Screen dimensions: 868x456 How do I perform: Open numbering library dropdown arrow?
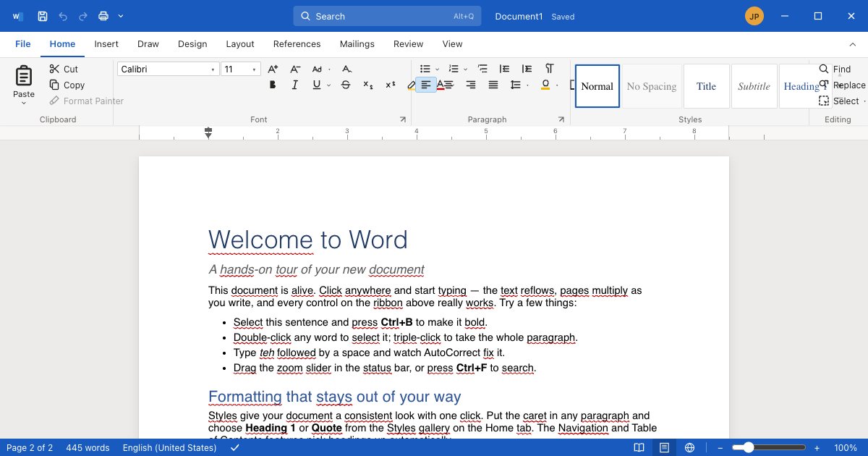[465, 69]
